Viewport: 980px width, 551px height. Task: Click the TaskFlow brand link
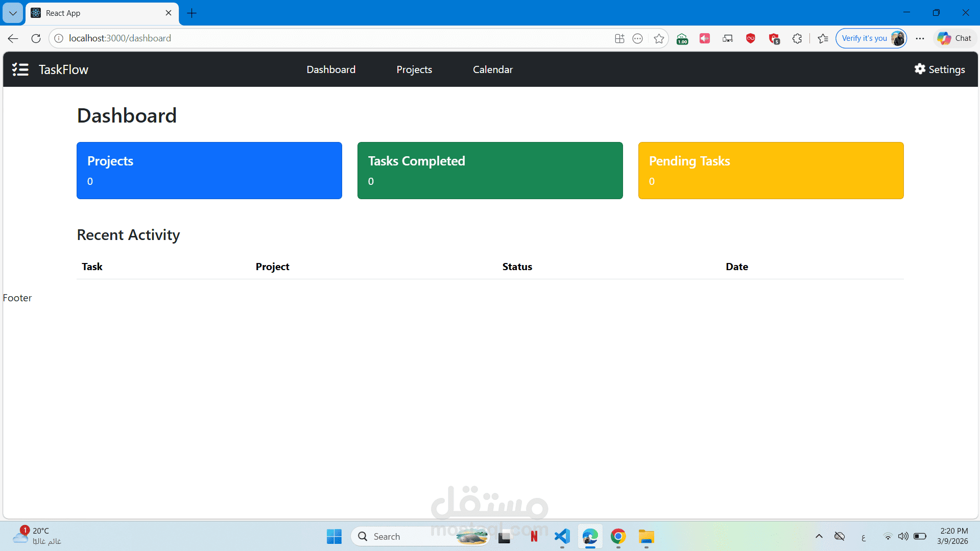(63, 69)
